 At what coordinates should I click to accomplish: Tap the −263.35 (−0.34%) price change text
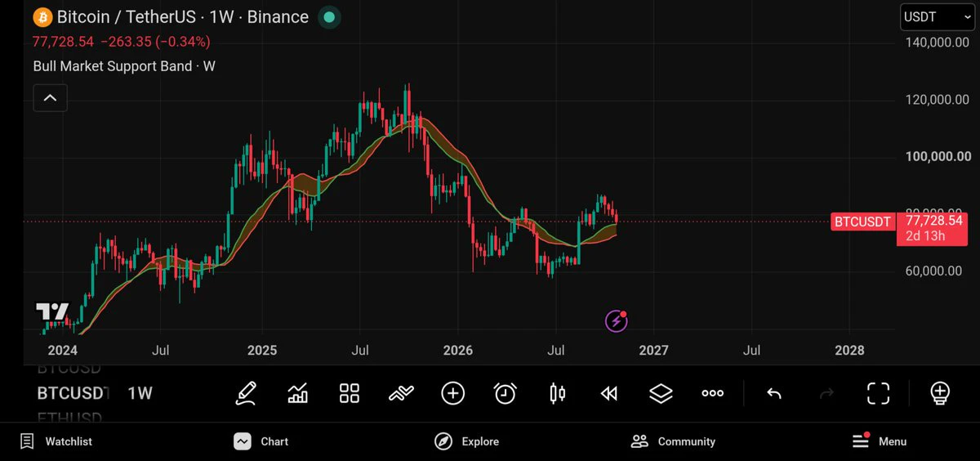[x=155, y=42]
